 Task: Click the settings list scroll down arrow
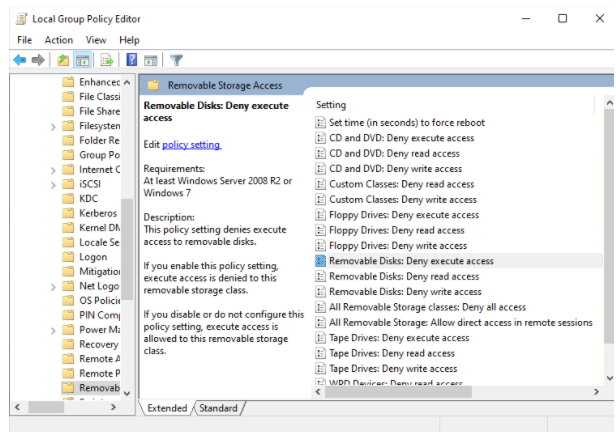pos(609,378)
